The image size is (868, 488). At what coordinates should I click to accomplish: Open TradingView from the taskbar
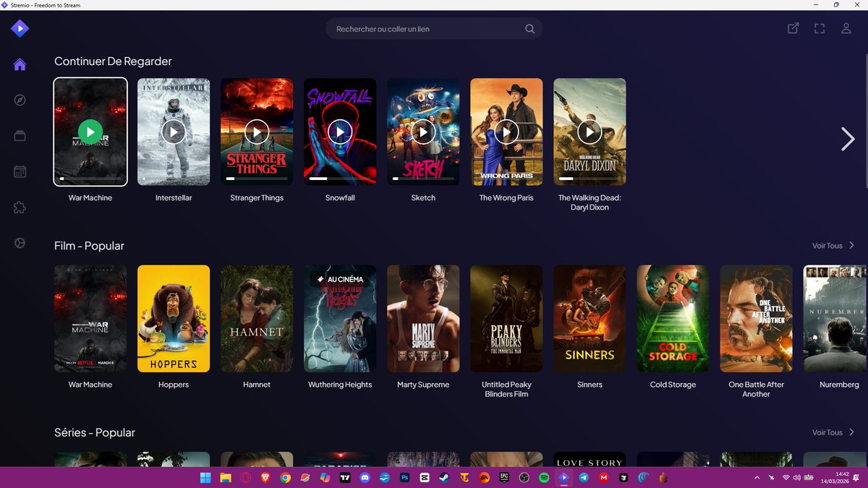click(x=345, y=477)
